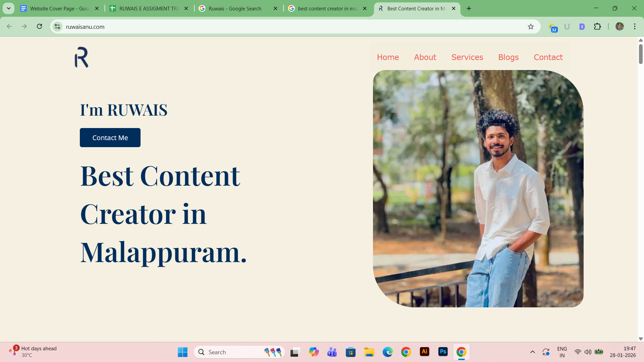
Task: Open Chrome profile avatar
Action: coord(620,26)
